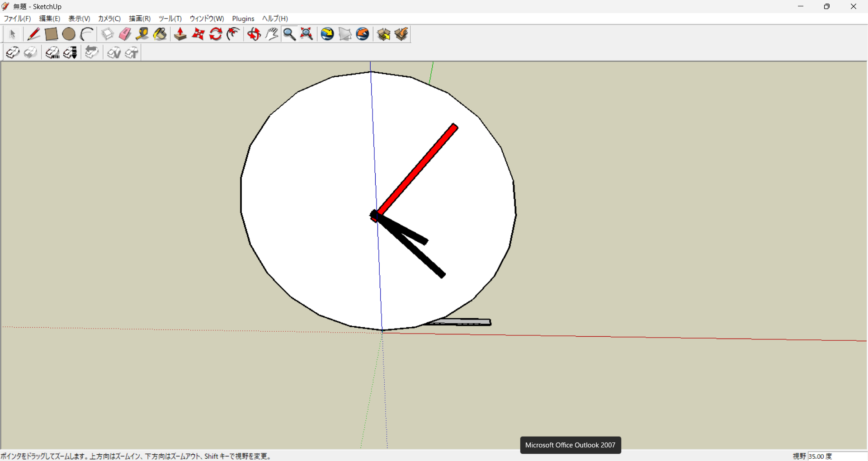Click the globe with orange arrow icon
The height and width of the screenshot is (461, 868).
[363, 34]
